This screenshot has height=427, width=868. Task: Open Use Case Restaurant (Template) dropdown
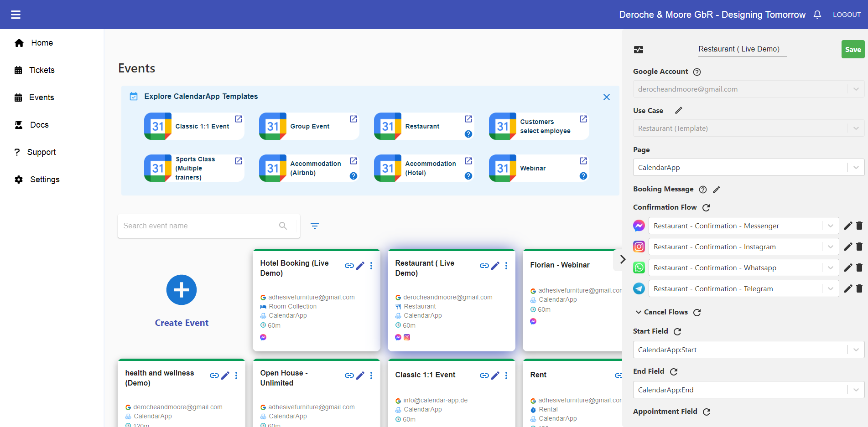tap(748, 129)
